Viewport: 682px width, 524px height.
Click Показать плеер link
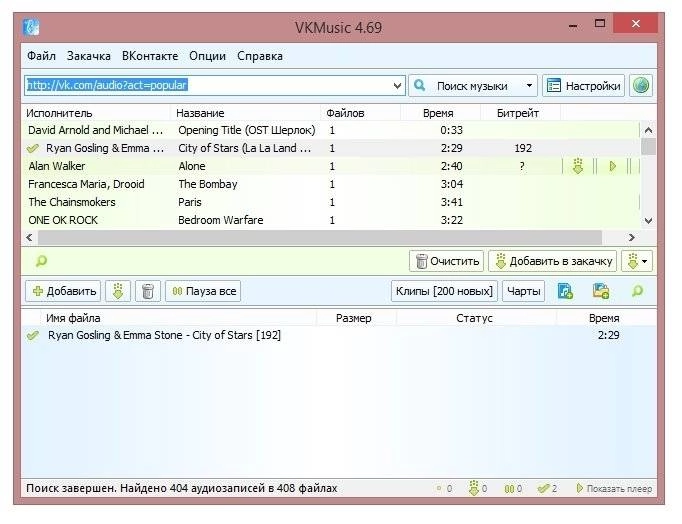[614, 489]
